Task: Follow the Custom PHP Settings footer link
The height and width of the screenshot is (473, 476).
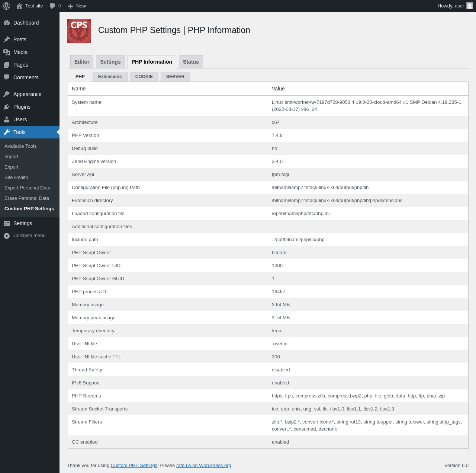Action: click(x=134, y=466)
